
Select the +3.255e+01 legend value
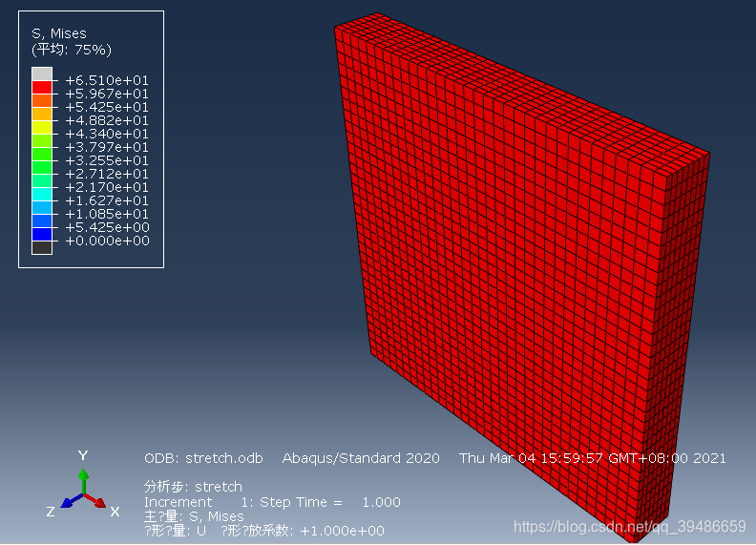(x=106, y=160)
